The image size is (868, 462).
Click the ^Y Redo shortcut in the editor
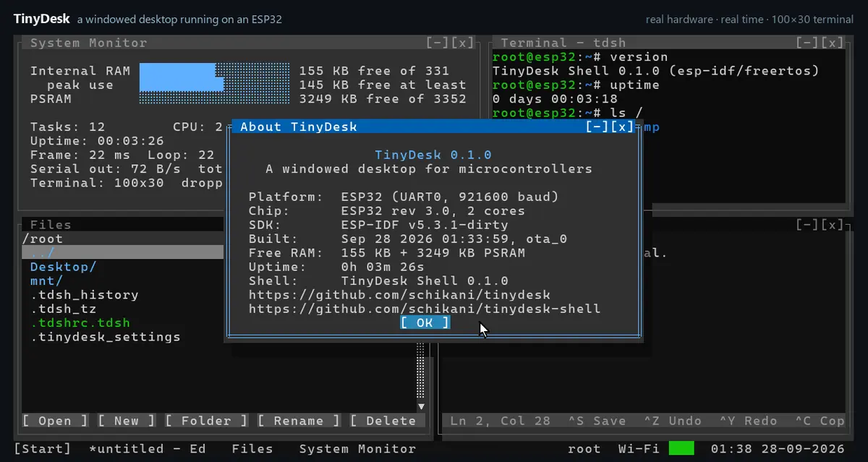pyautogui.click(x=748, y=421)
